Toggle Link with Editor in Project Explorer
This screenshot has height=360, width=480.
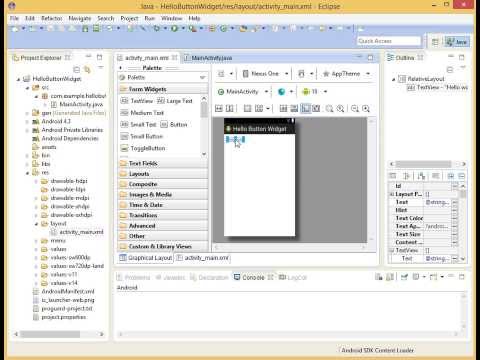coord(87,69)
